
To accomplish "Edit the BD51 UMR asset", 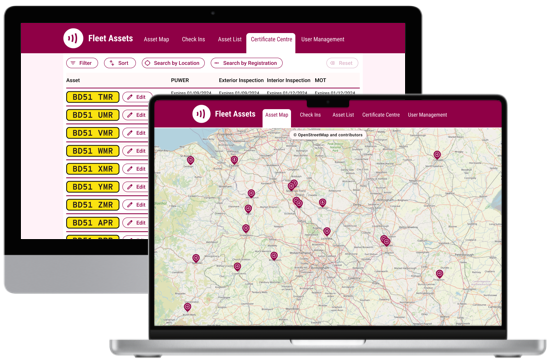I will (136, 115).
